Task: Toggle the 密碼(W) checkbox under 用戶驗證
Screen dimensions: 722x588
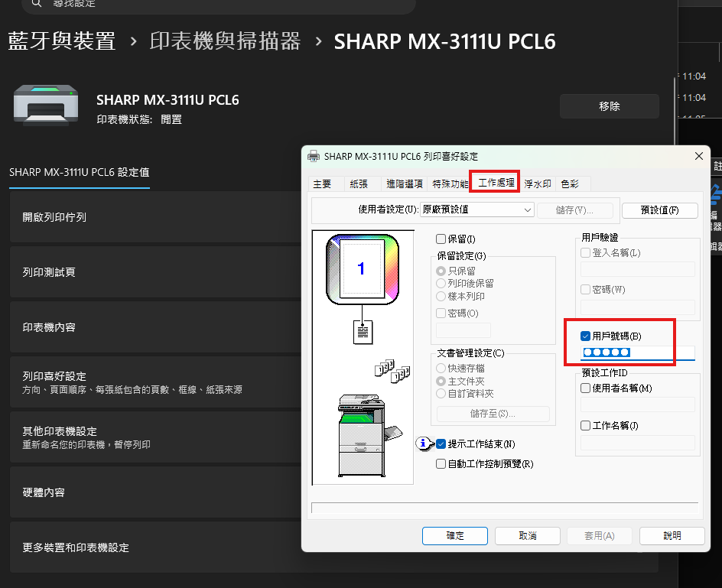Action: tap(585, 289)
